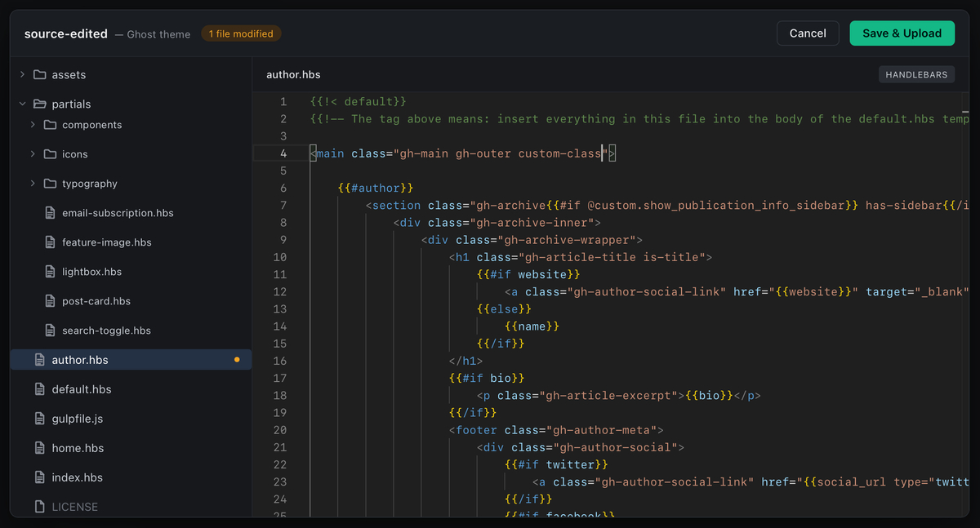Open the home.hbs file
Viewport: 980px width, 528px height.
click(x=85, y=447)
